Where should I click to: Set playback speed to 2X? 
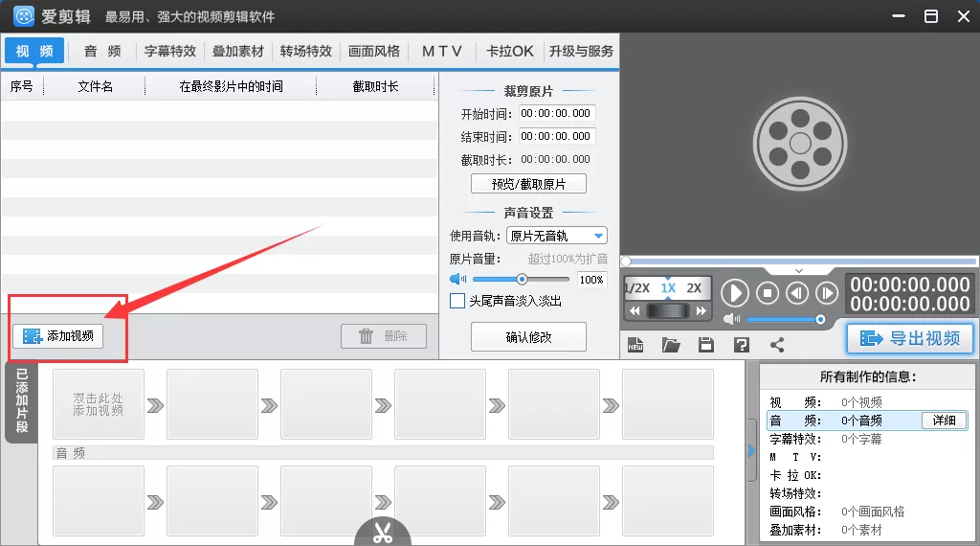pyautogui.click(x=694, y=287)
